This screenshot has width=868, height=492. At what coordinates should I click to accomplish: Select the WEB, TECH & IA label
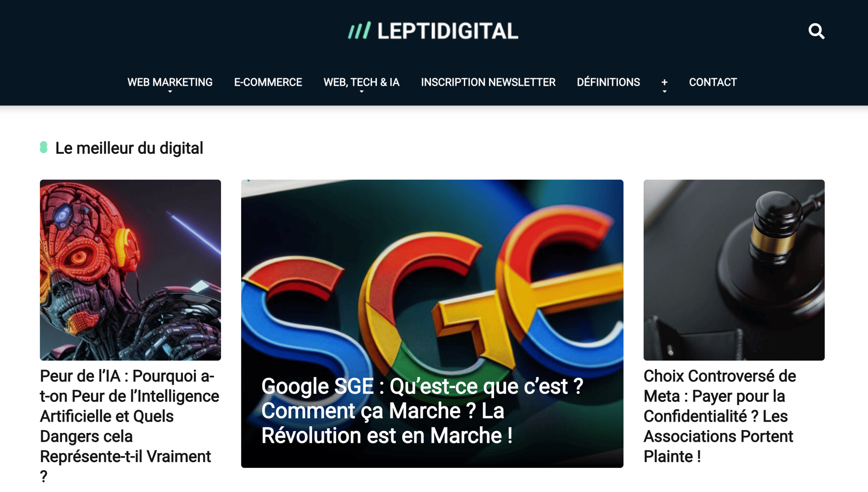[x=361, y=82]
